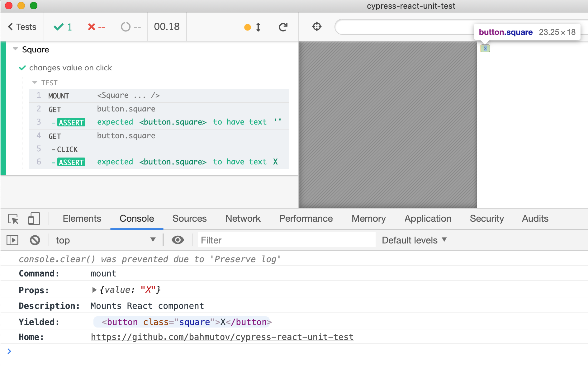Click the passed tests checkmark counter
The width and height of the screenshot is (588, 368).
pos(63,27)
